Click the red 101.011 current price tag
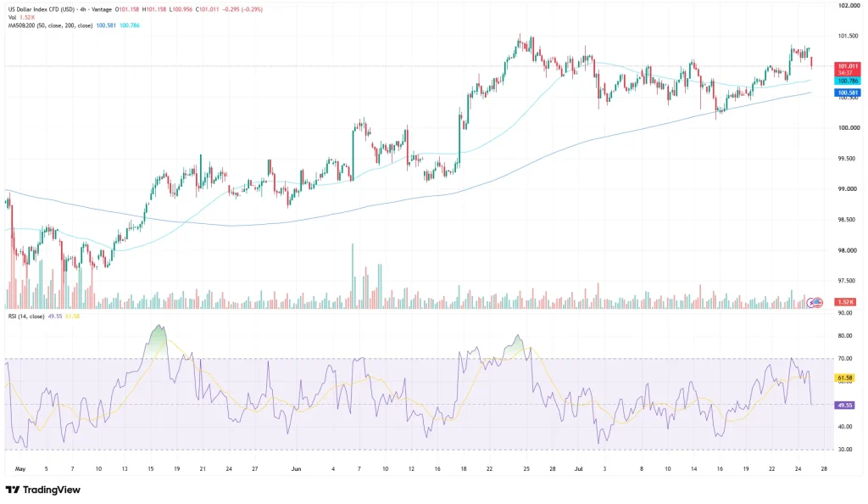 (x=848, y=69)
